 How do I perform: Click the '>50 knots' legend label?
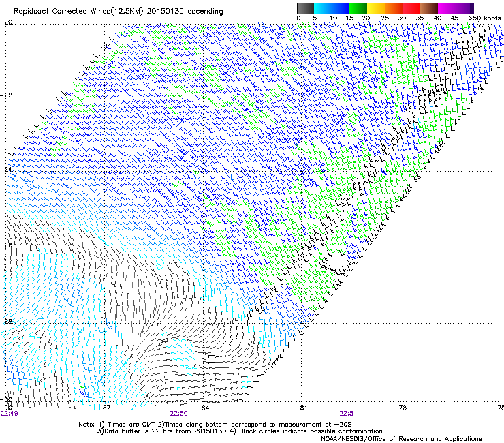coord(484,18)
